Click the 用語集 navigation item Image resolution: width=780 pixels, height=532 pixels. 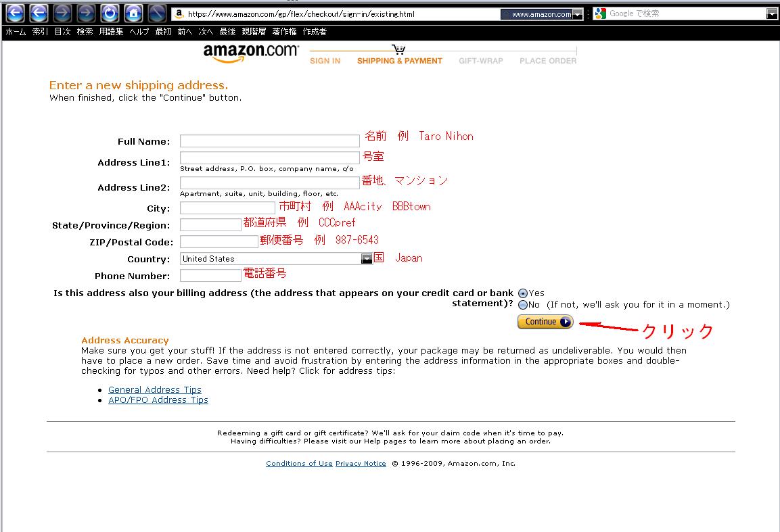[x=111, y=32]
